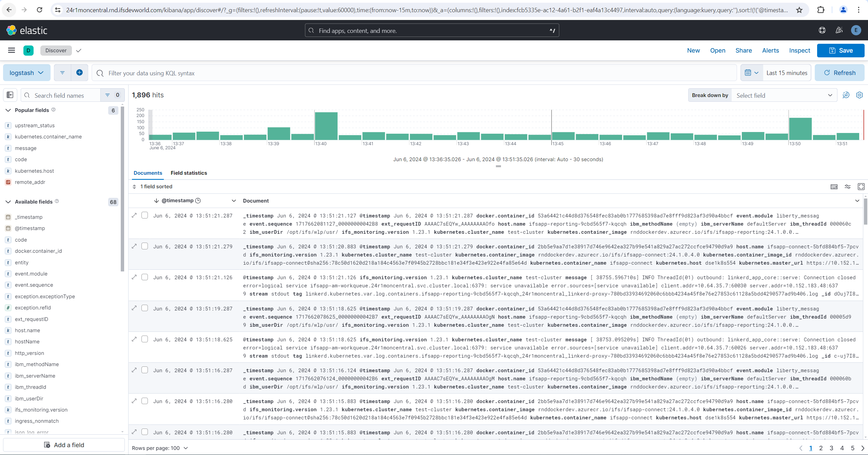Viewport: 868px width, 455px height.
Task: Open the Break down by Select field dropdown
Action: pos(784,95)
